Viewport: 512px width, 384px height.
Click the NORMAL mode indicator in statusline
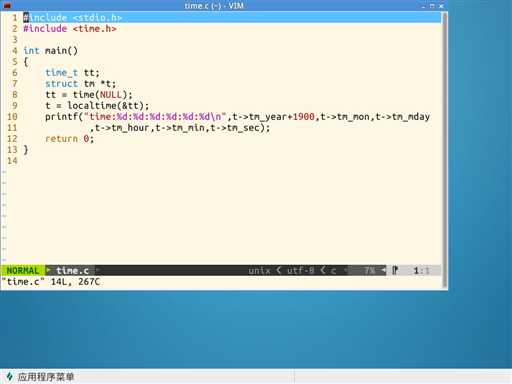(x=23, y=270)
